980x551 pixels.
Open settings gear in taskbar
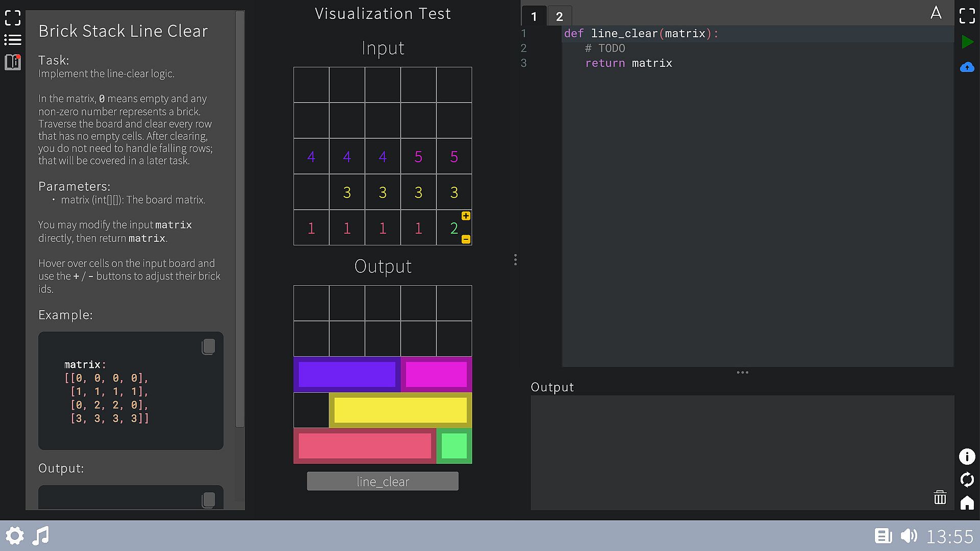(15, 536)
